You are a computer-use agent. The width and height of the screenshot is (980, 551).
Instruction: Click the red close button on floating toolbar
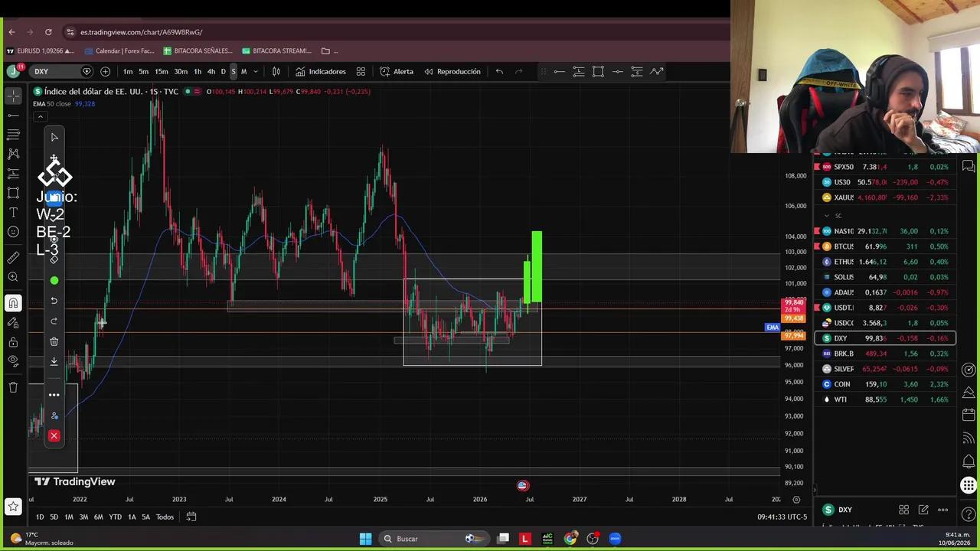tap(54, 436)
